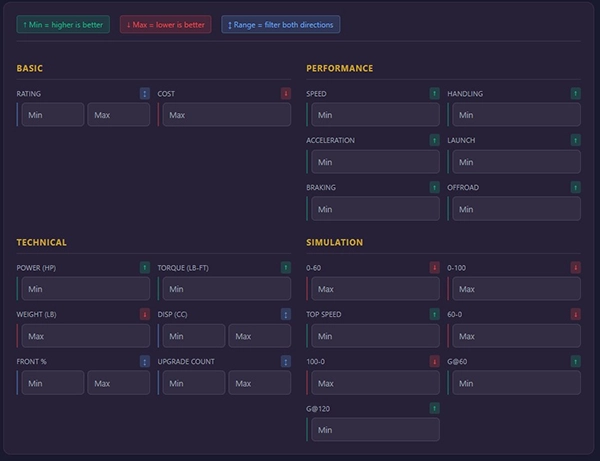This screenshot has width=600, height=461.
Task: Click the 'Min = higher is better' legend badge
Action: pyautogui.click(x=63, y=25)
